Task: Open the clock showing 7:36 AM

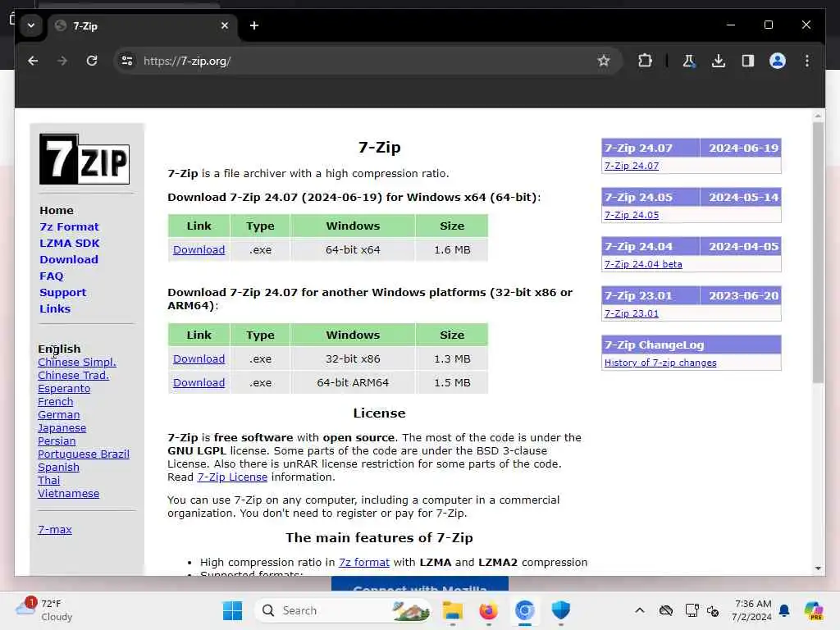Action: pyautogui.click(x=752, y=610)
